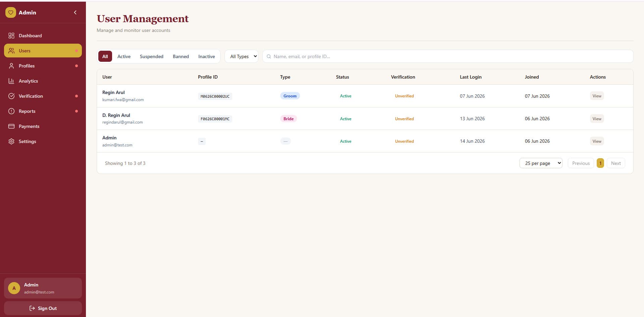Click the Users people icon

[11, 51]
